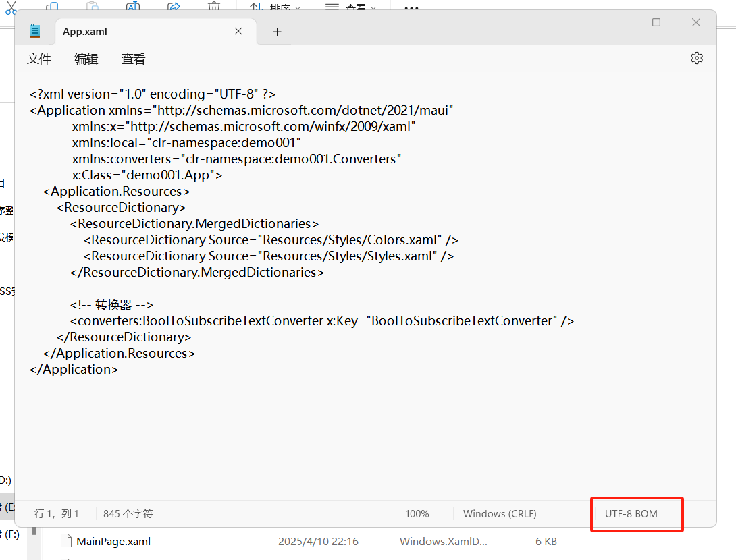
Task: Click opening ResourceDictionary.MergedDictionaries tag
Action: 194,224
